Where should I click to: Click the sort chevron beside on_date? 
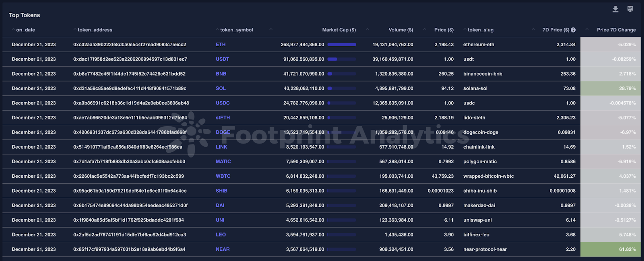coord(13,29)
